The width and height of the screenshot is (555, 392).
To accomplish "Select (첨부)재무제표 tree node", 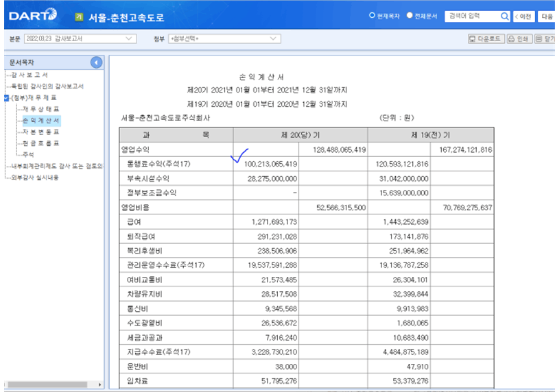I will [x=34, y=98].
